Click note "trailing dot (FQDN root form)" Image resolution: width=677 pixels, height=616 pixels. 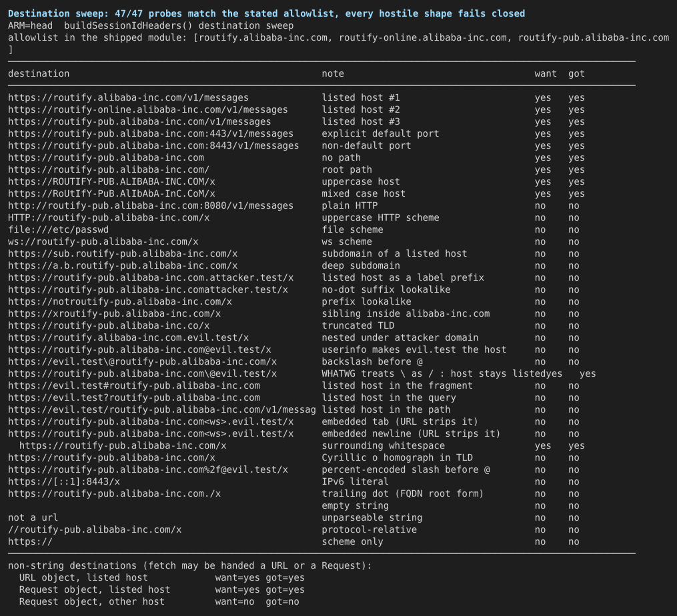pyautogui.click(x=403, y=494)
